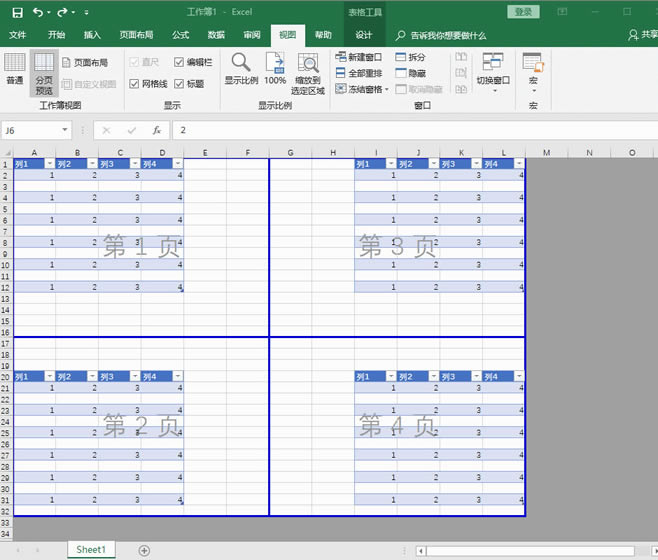This screenshot has width=658, height=560.
Task: Click 新建窗口 in the window group
Action: (x=358, y=58)
